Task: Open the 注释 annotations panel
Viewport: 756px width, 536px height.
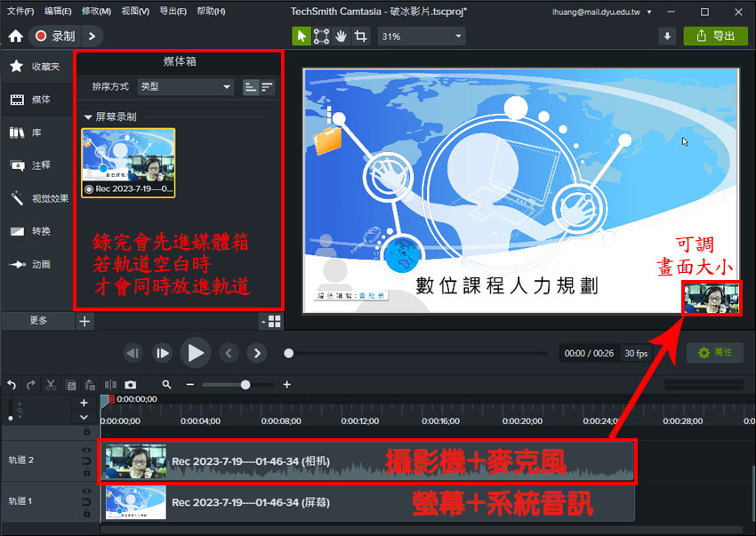Action: pos(39,165)
